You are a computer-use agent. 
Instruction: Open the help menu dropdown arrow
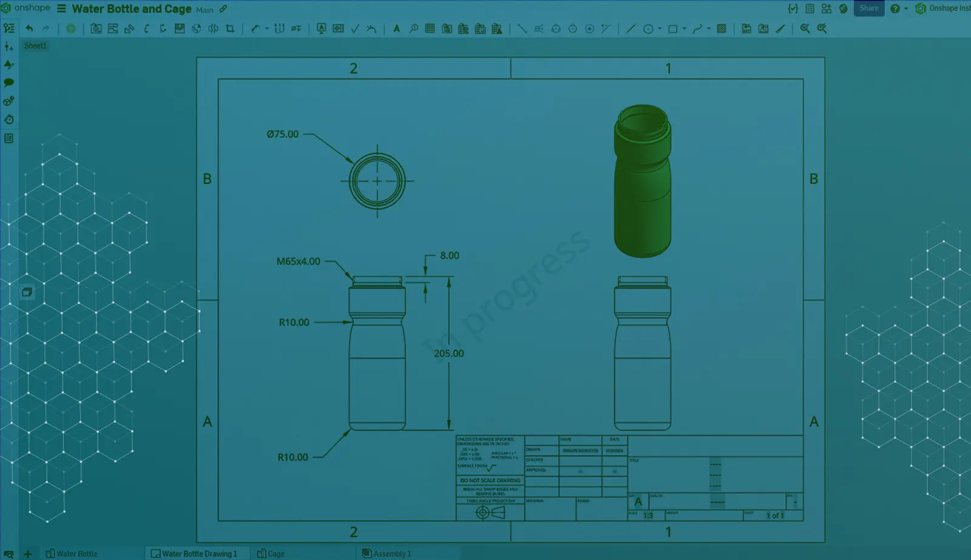click(906, 8)
